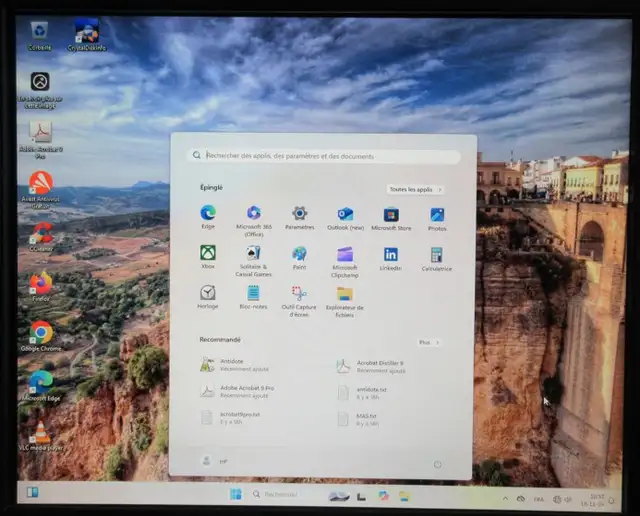This screenshot has width=640, height=516.
Task: Select the Google Chrome desktop shortcut
Action: (41, 336)
